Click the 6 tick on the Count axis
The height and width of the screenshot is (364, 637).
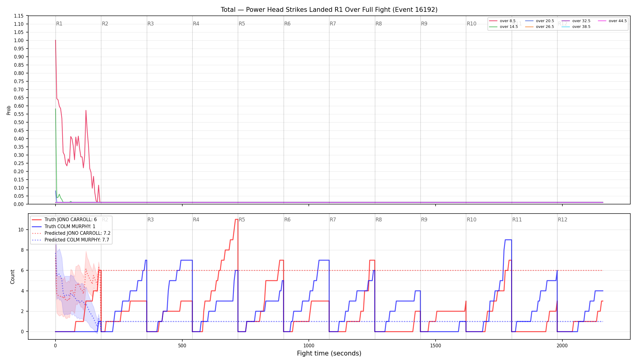point(22,271)
